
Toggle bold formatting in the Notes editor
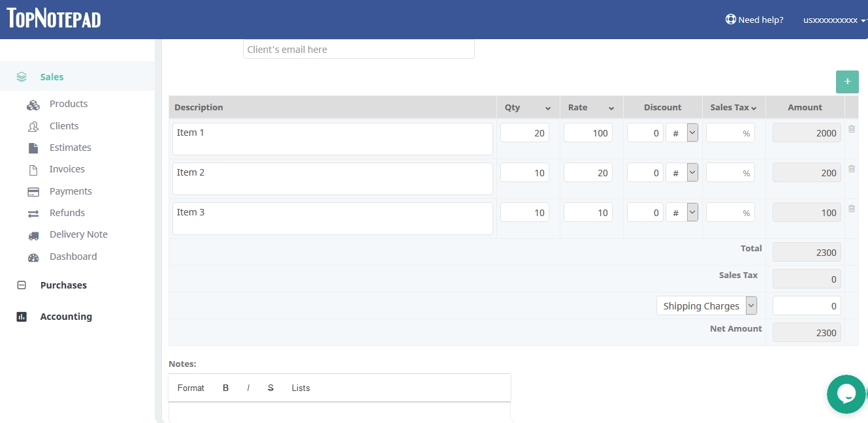coord(225,387)
